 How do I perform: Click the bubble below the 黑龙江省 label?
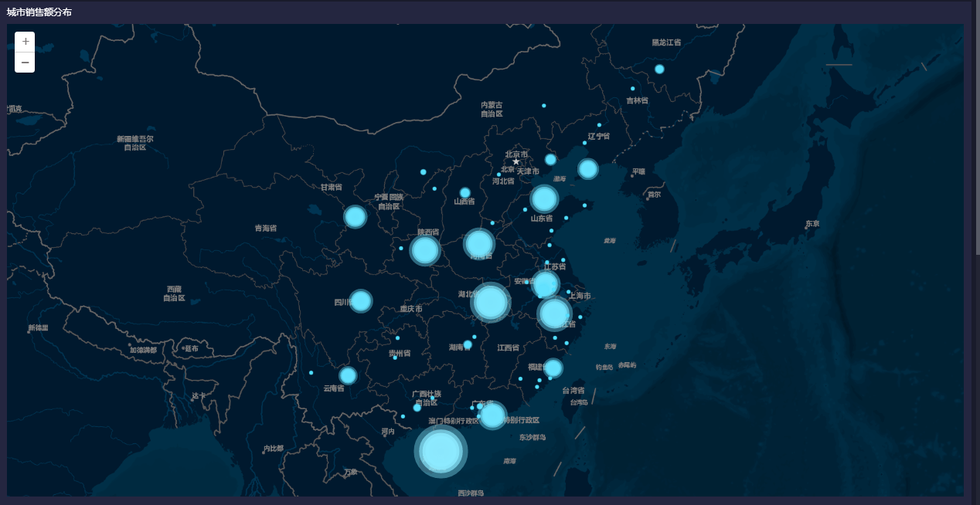pos(659,69)
